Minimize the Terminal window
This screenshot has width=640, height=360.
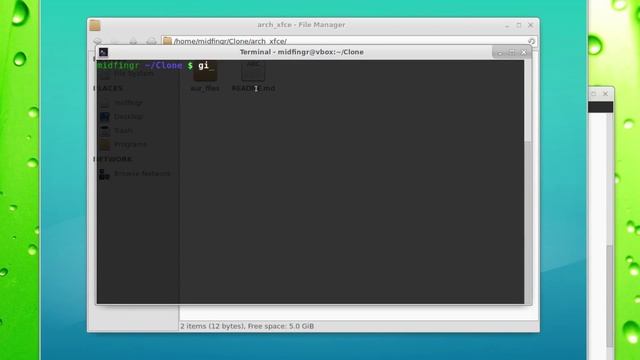(500, 53)
